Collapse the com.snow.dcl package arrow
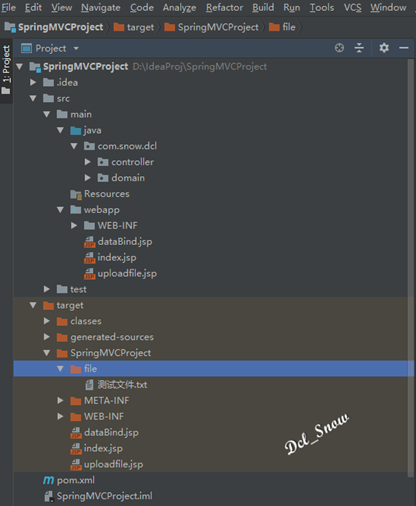This screenshot has width=416, height=506. click(x=74, y=146)
